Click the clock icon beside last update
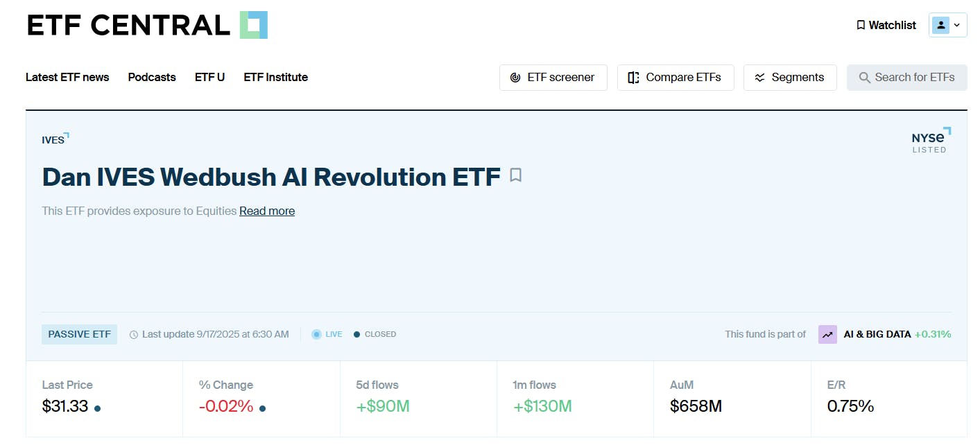Screen dimensions: 980x445 click(133, 334)
